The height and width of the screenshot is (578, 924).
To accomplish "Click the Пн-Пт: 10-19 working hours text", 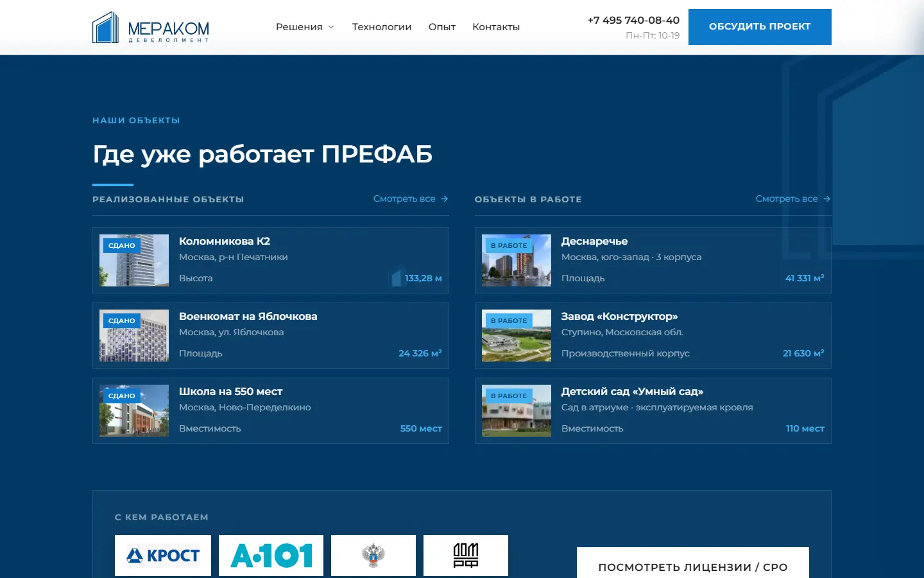I will (653, 35).
